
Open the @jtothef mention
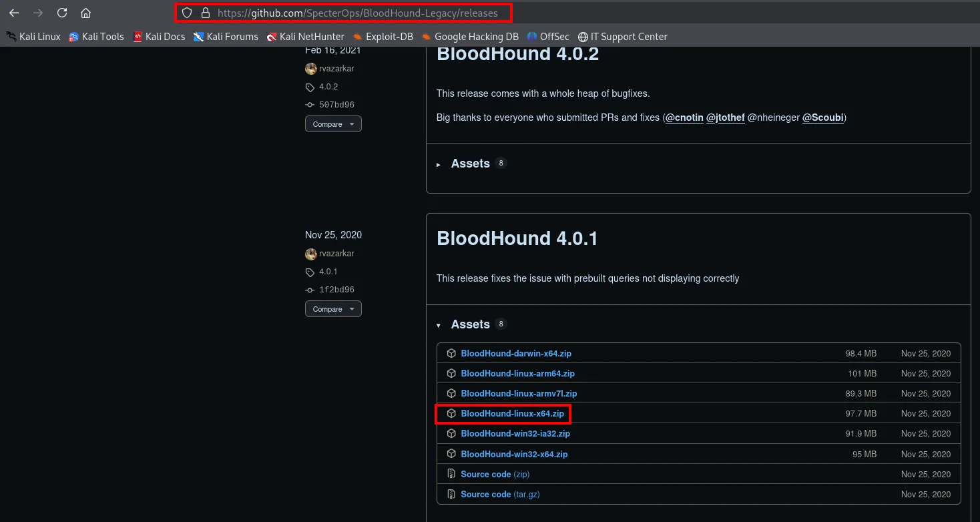(726, 117)
